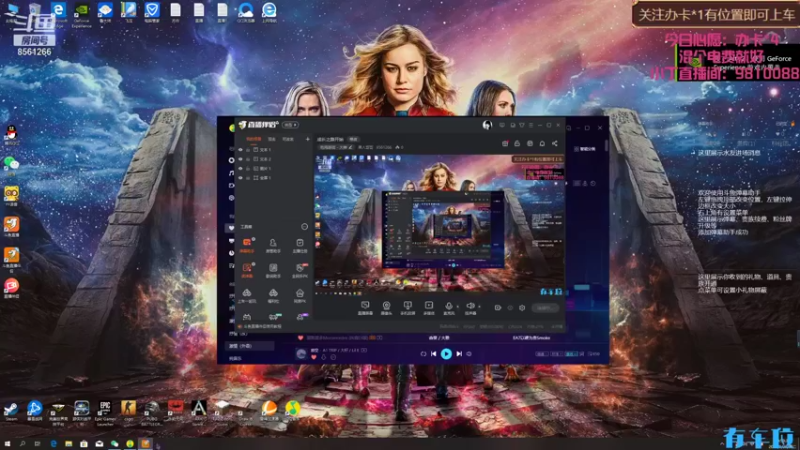Open the middle tool in the second toolbox row

[x=273, y=270]
